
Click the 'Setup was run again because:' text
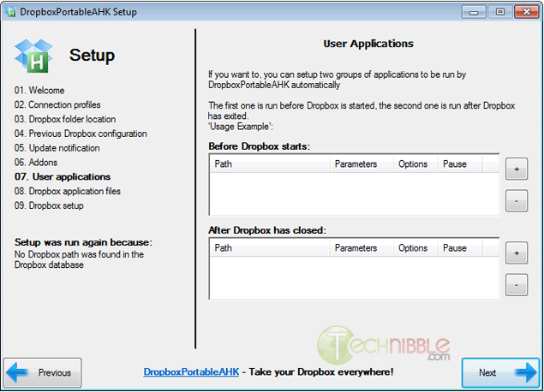tap(83, 242)
